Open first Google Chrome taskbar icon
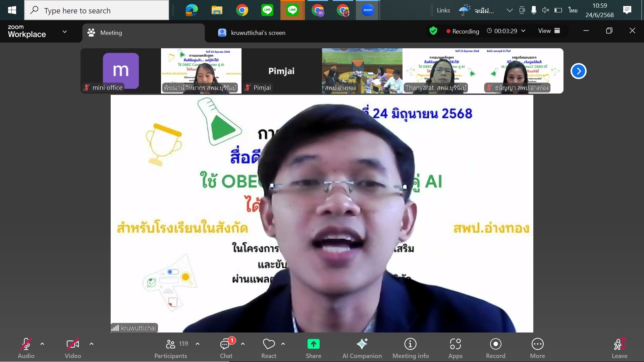This screenshot has width=644, height=362. point(242,10)
